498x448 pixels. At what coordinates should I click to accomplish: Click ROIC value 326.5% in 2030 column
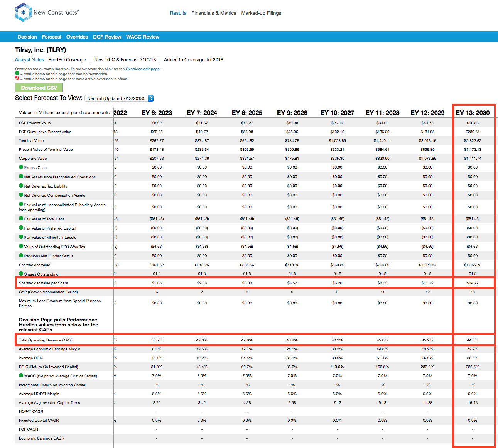(x=473, y=367)
